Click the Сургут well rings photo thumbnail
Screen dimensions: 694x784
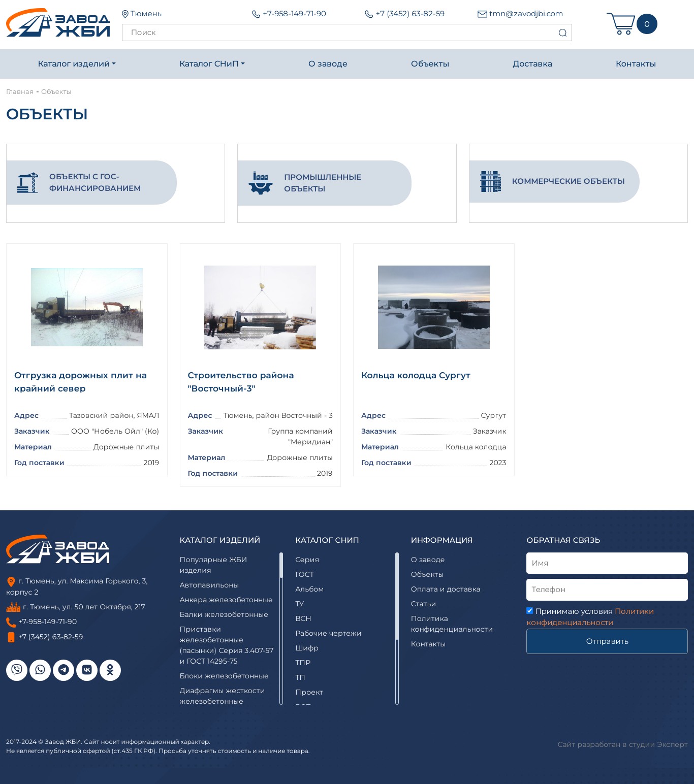pyautogui.click(x=434, y=307)
